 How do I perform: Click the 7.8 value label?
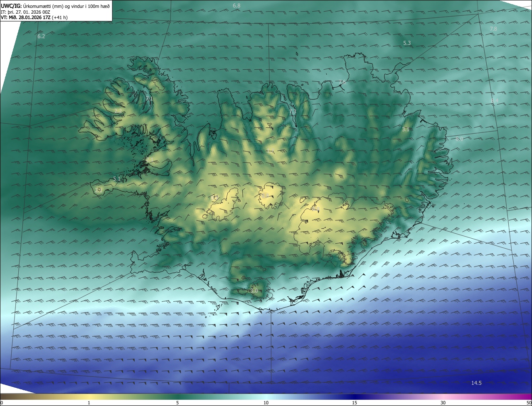pyautogui.click(x=493, y=29)
